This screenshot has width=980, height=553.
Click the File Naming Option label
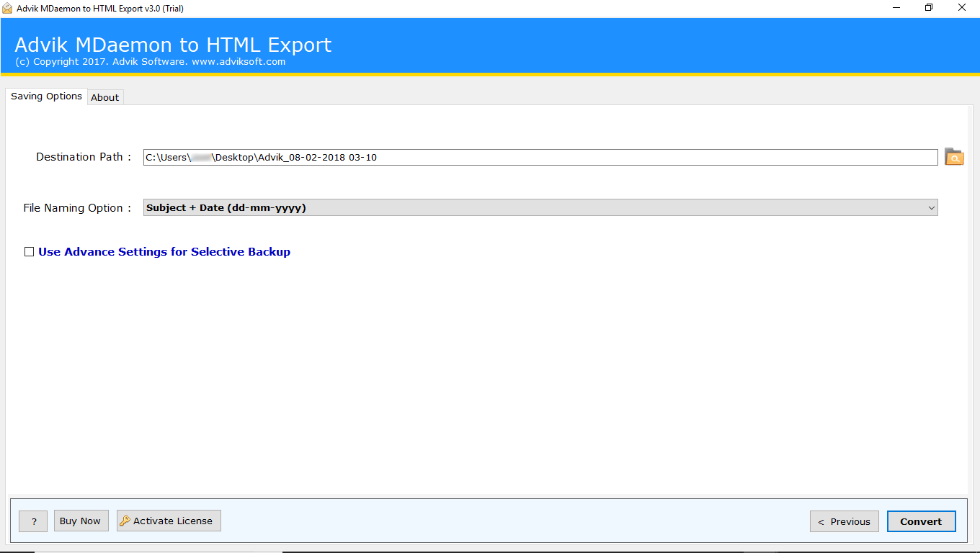[x=78, y=208]
